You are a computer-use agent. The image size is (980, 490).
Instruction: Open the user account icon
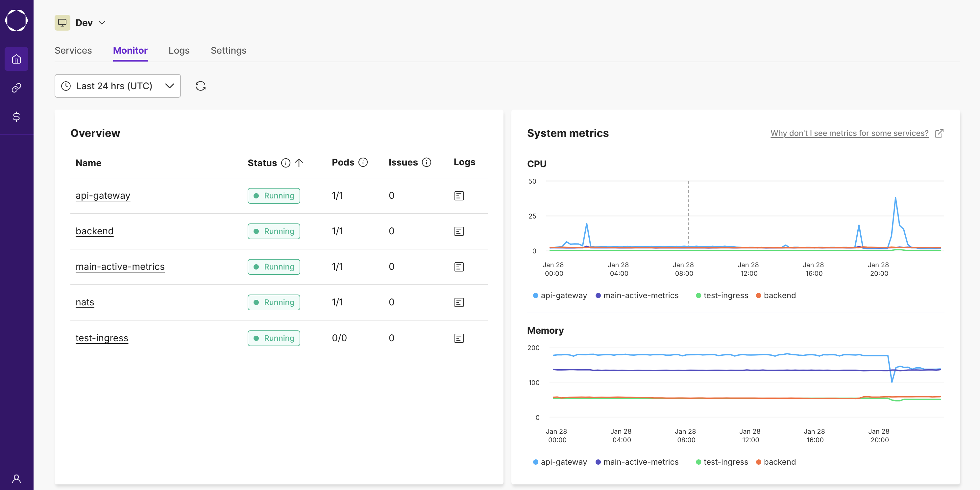[x=16, y=478]
